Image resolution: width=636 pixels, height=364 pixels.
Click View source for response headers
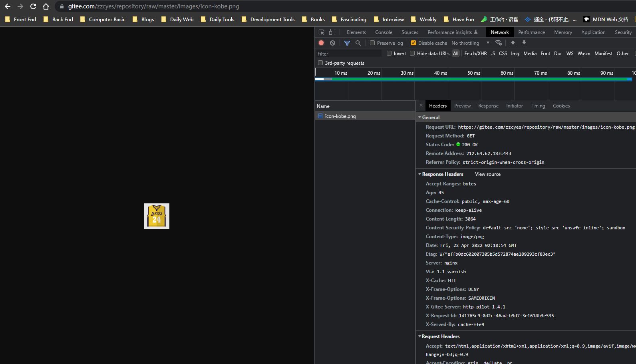[488, 174]
